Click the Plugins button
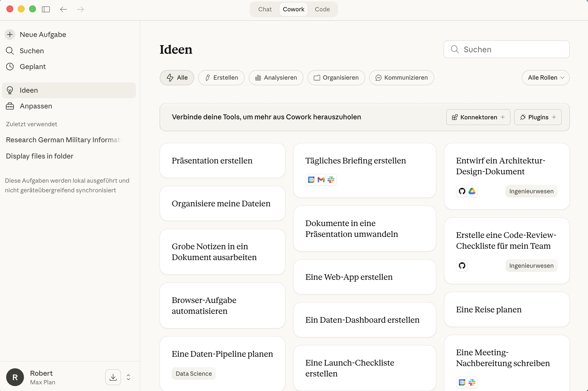 (x=538, y=117)
